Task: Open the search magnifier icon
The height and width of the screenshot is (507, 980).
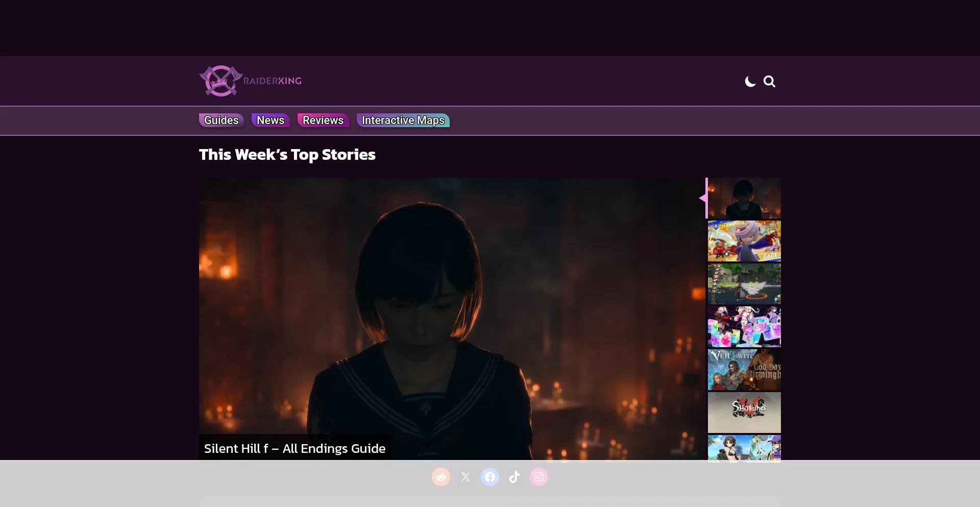Action: pos(769,81)
